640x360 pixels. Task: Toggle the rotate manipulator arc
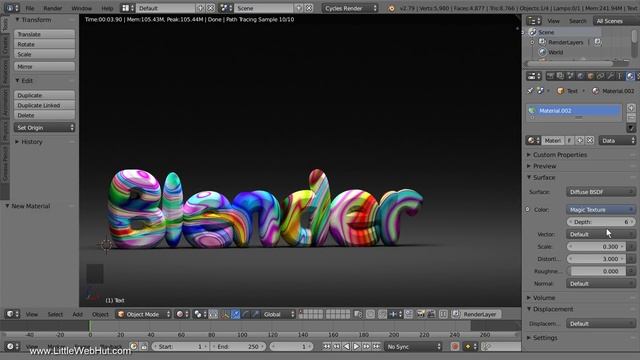point(245,314)
